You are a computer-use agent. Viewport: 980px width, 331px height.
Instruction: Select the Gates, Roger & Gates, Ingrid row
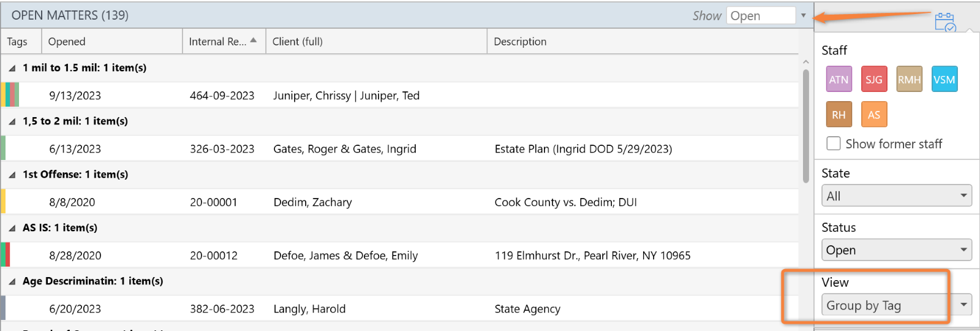point(400,148)
